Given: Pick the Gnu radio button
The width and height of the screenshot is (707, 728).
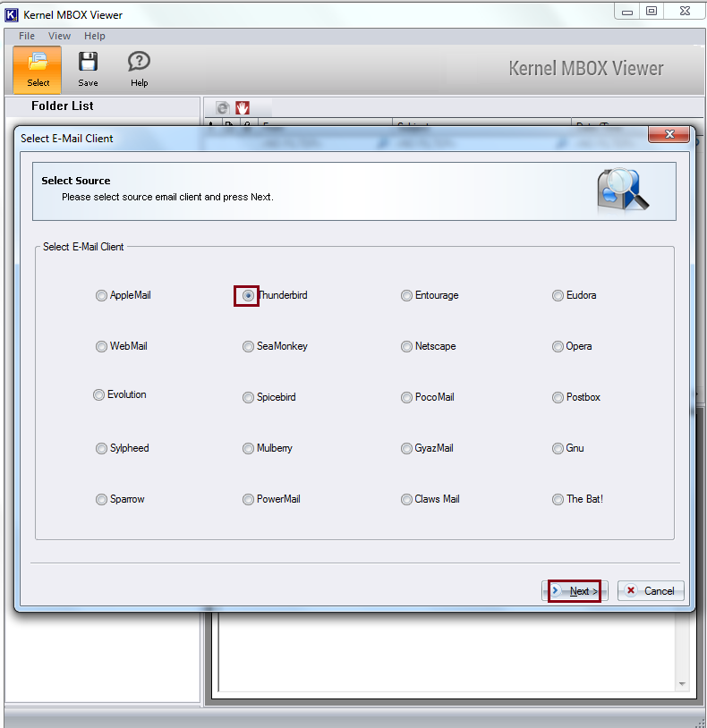Looking at the screenshot, I should 558,448.
